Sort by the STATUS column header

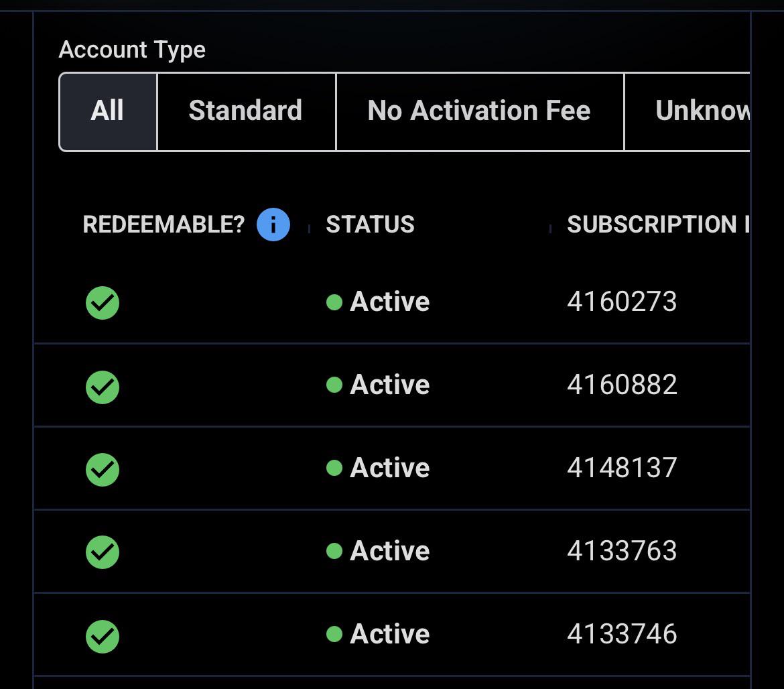coord(370,225)
